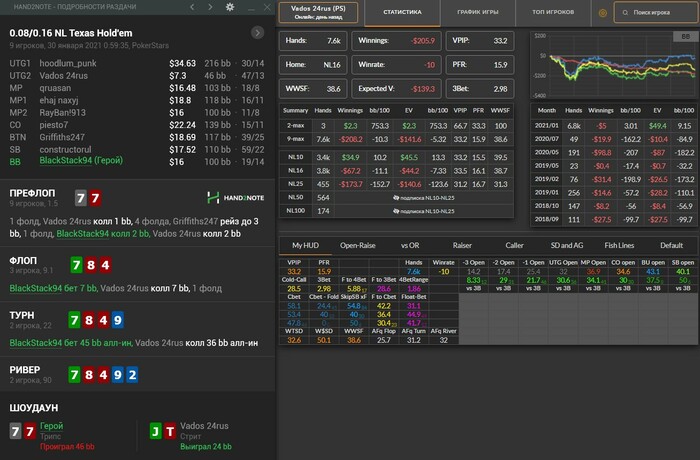
Task: Click BlackStack94 link in turn action line
Action: pos(36,343)
